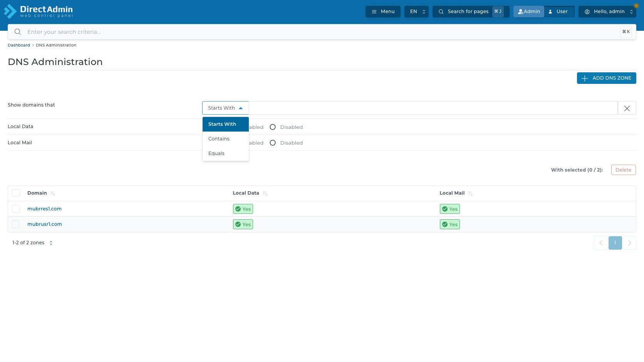Go to previous page arrow
Image resolution: width=644 pixels, height=362 pixels.
pos(600,243)
